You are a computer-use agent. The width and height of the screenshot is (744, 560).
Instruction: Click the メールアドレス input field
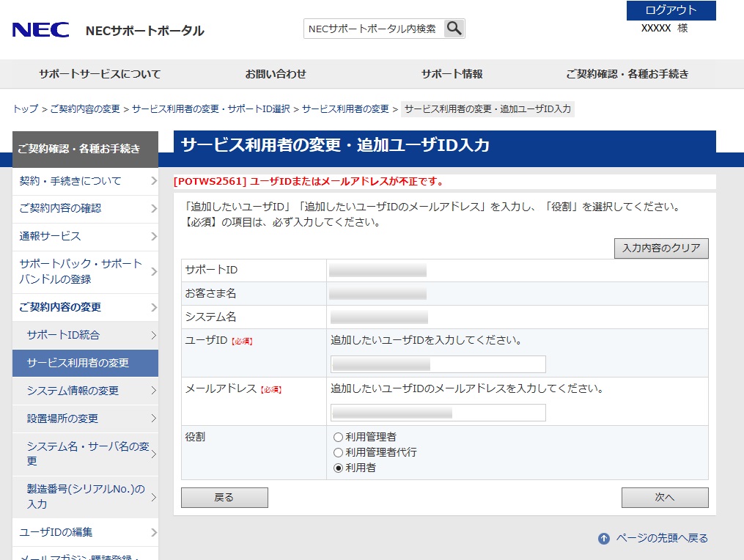438,413
